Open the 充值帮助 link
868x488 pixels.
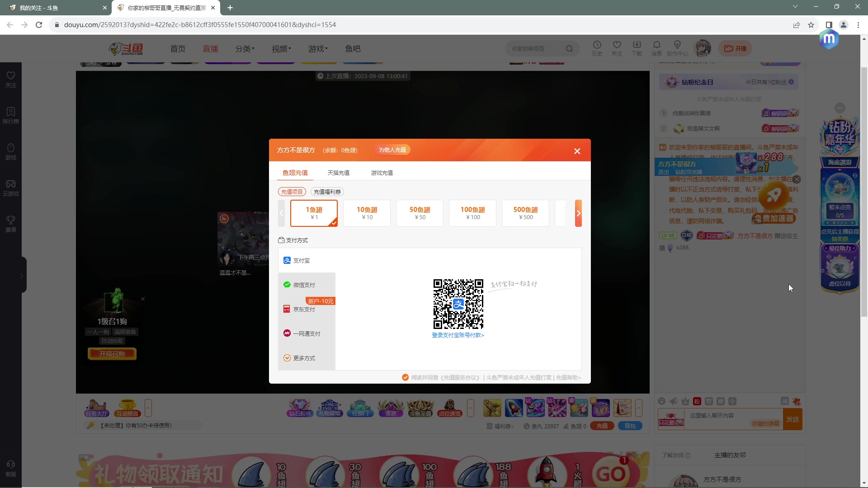[x=568, y=378]
